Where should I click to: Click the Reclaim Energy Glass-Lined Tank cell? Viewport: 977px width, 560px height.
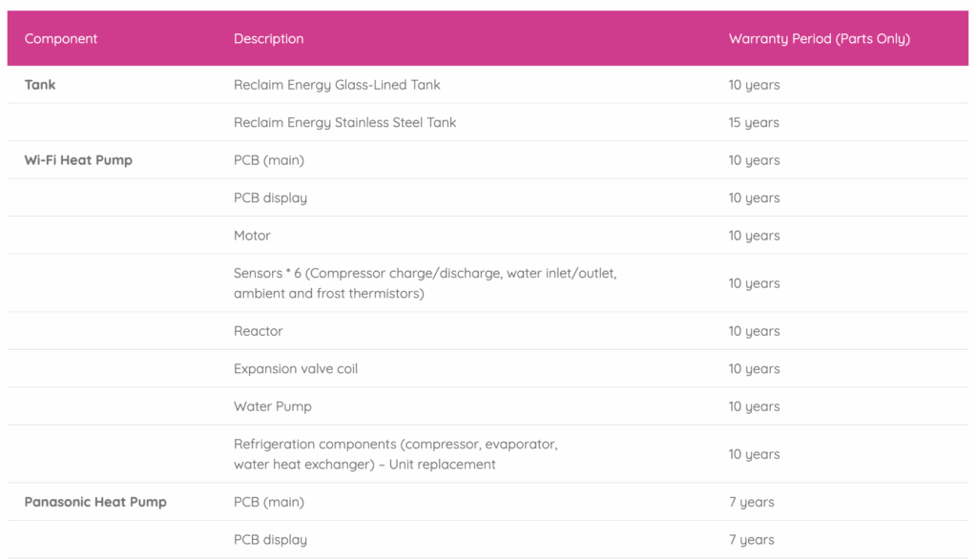pos(337,85)
